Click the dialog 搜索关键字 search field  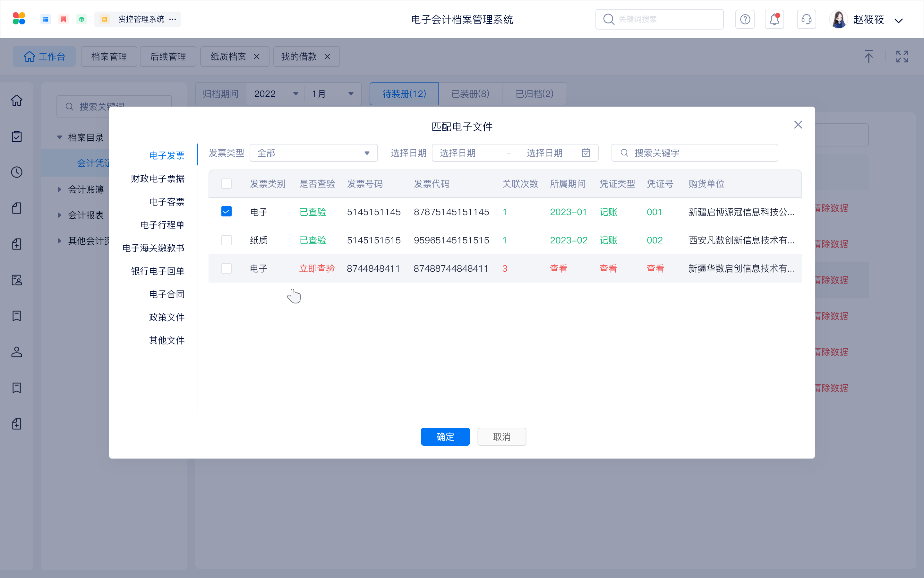click(x=695, y=153)
